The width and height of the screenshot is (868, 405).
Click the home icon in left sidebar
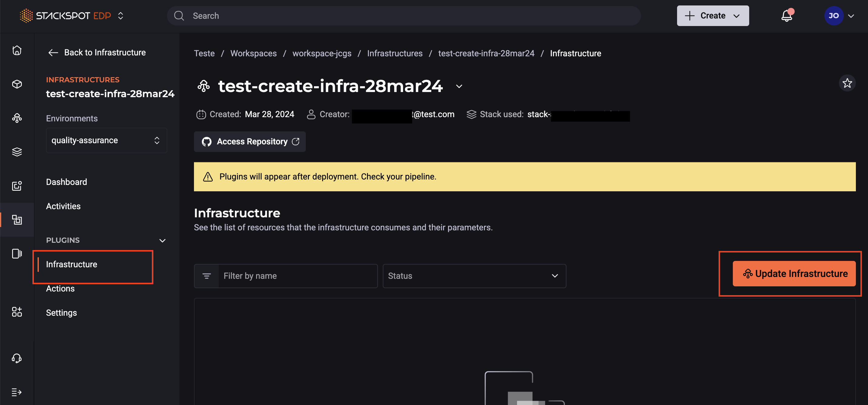17,50
